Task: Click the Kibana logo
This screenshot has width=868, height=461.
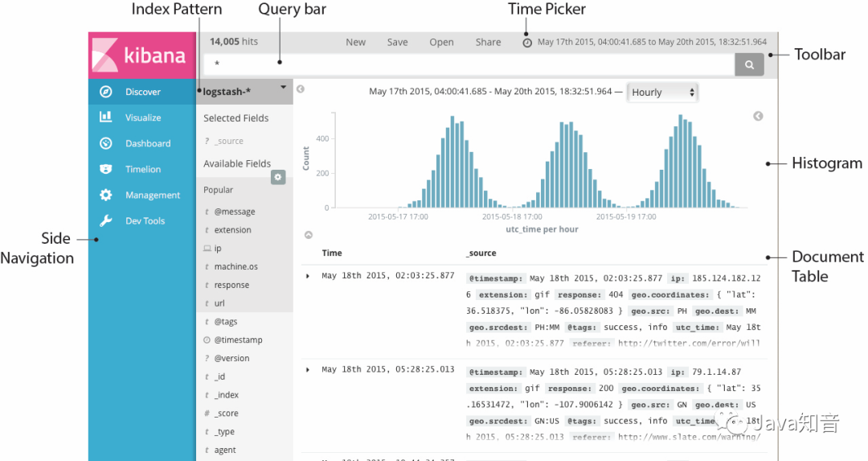Action: click(x=141, y=56)
